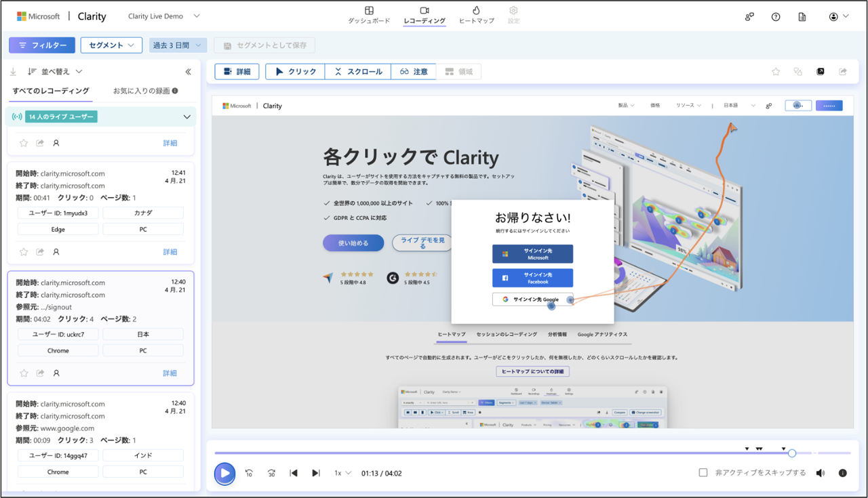Open the Clarity Live Demo project dropdown
Image resolution: width=868 pixels, height=498 pixels.
(x=164, y=16)
